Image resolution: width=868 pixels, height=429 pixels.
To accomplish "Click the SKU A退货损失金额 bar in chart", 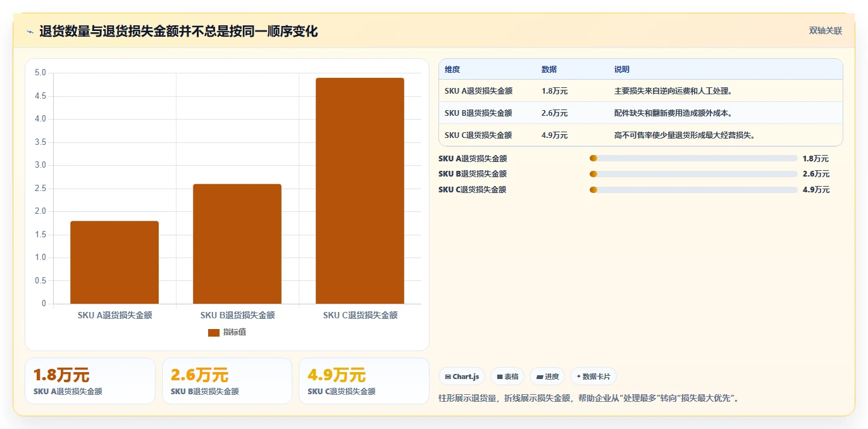I will coord(115,262).
